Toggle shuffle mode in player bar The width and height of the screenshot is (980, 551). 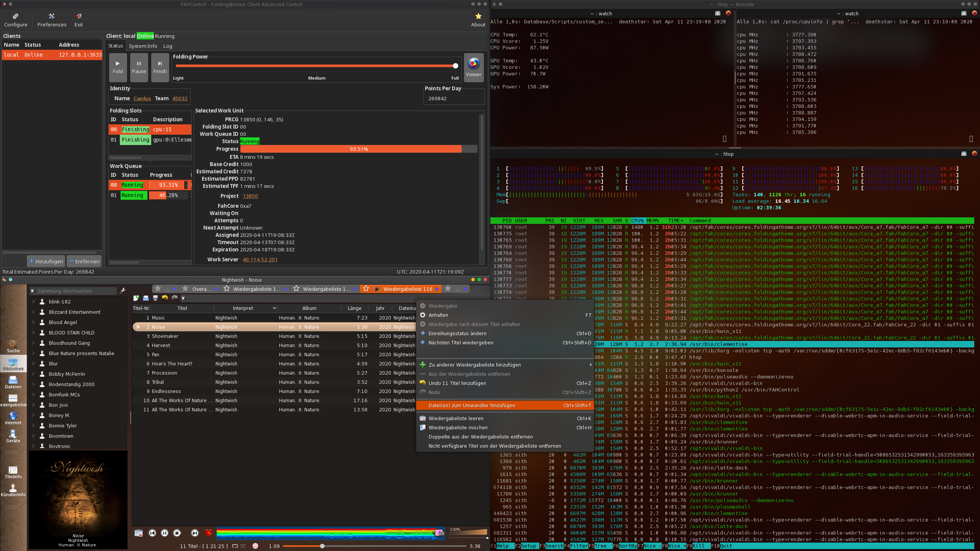click(243, 546)
